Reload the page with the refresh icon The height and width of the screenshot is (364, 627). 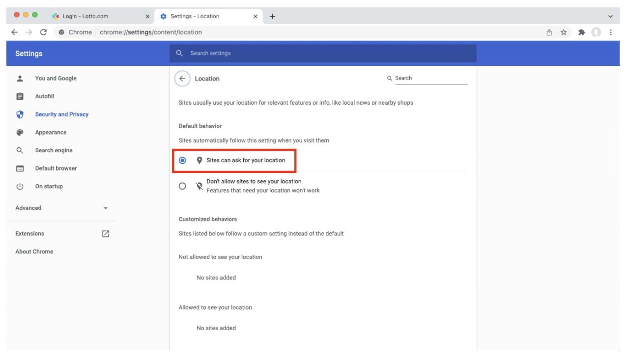(43, 32)
